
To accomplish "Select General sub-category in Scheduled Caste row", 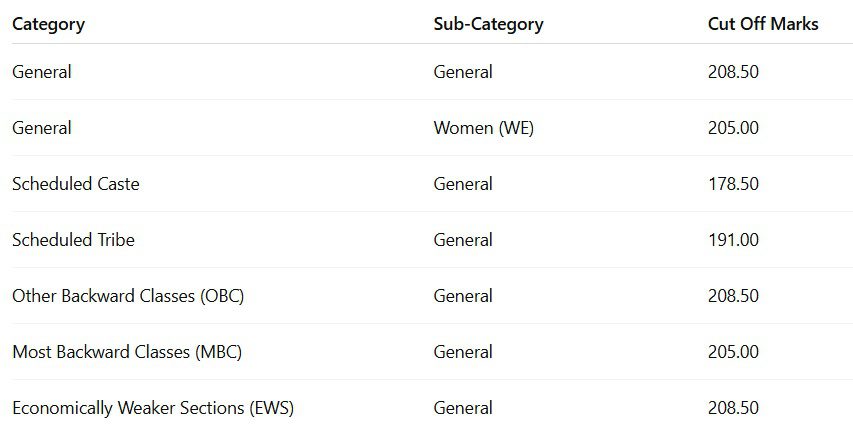I will click(x=463, y=184).
